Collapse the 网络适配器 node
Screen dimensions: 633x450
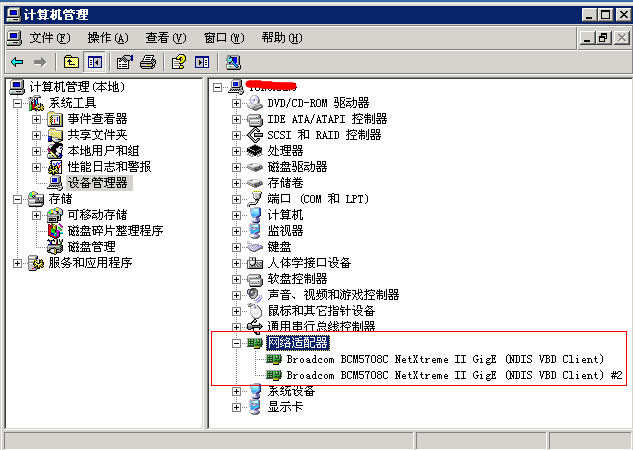(x=236, y=343)
